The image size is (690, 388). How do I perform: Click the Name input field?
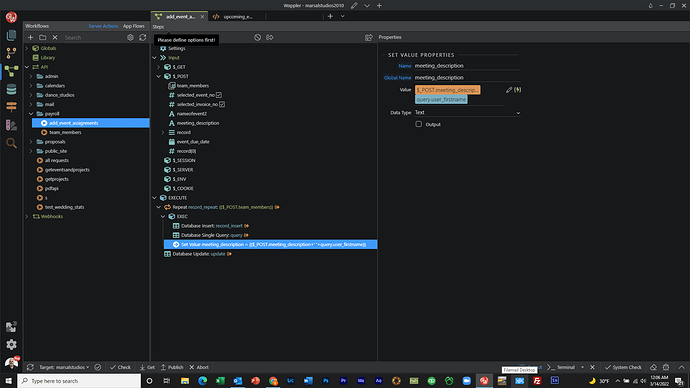tap(467, 66)
